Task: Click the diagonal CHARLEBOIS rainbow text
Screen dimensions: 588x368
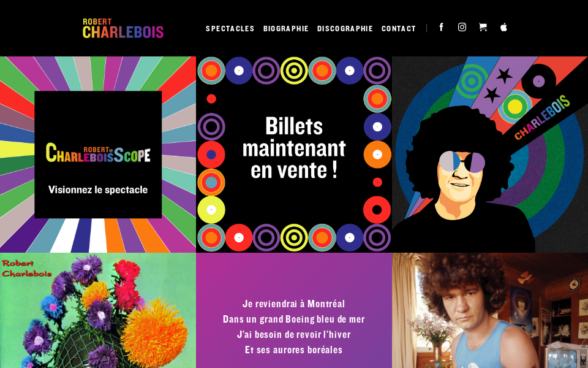Action: (542, 118)
